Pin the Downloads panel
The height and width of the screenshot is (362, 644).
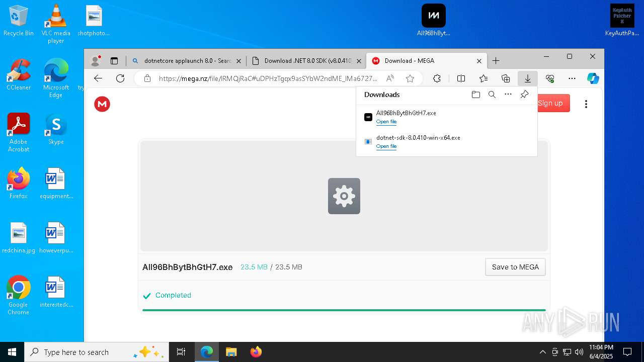pos(524,95)
